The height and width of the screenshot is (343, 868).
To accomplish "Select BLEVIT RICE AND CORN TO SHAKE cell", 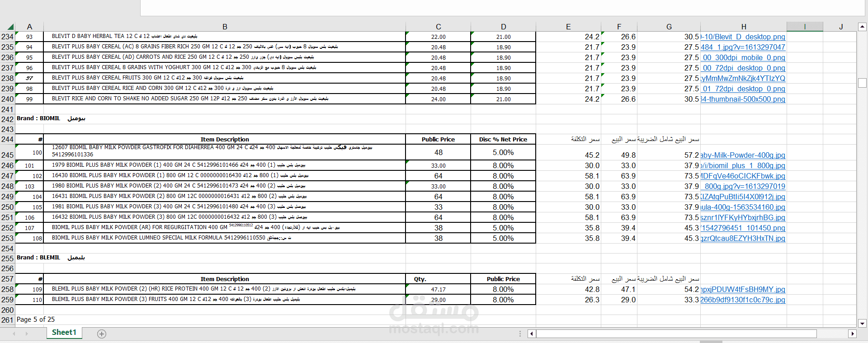I will click(225, 99).
